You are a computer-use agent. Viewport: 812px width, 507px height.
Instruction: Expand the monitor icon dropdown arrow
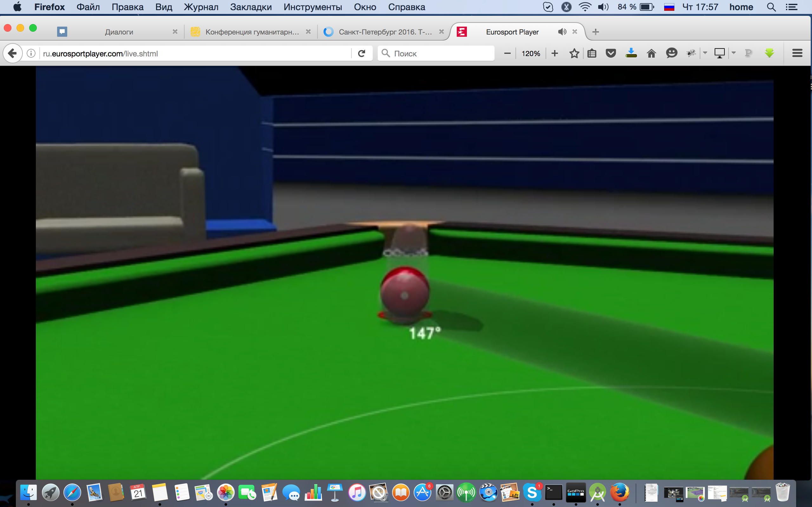pyautogui.click(x=734, y=53)
